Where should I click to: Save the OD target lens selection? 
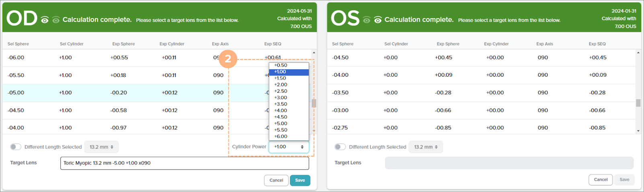(300, 180)
